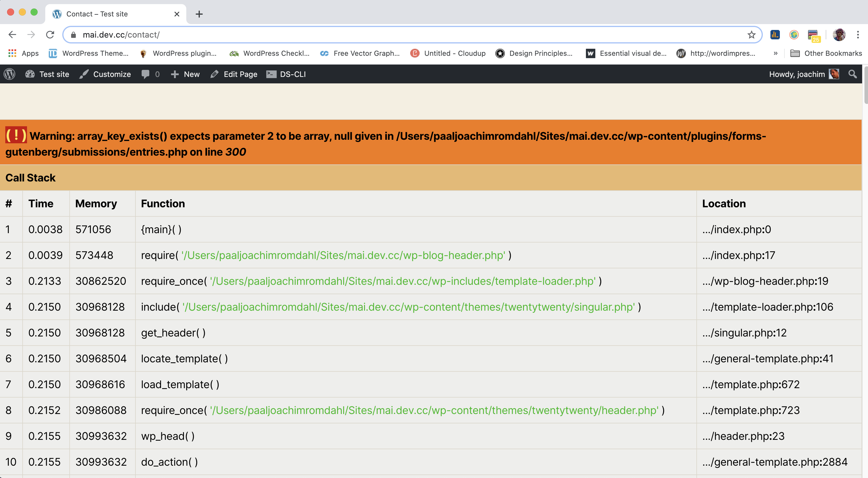Open the DS-CLI admin bar item
The width and height of the screenshot is (868, 478).
point(286,74)
